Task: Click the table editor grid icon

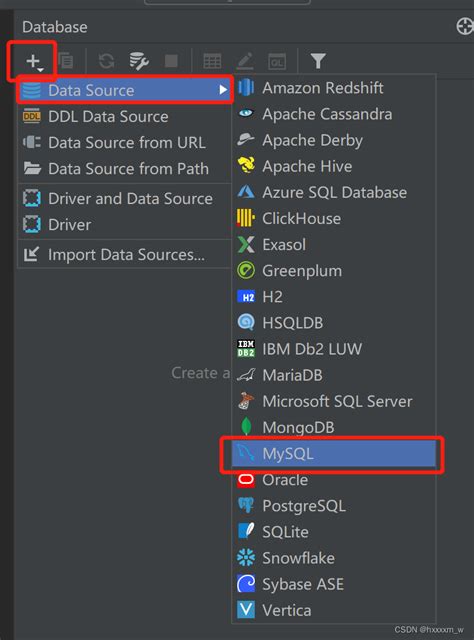Action: 212,61
